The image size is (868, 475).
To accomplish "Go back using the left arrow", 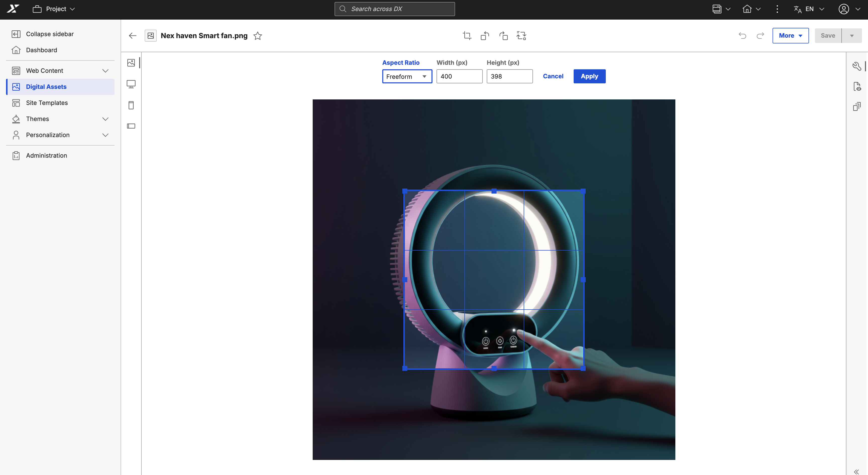I will click(x=132, y=35).
